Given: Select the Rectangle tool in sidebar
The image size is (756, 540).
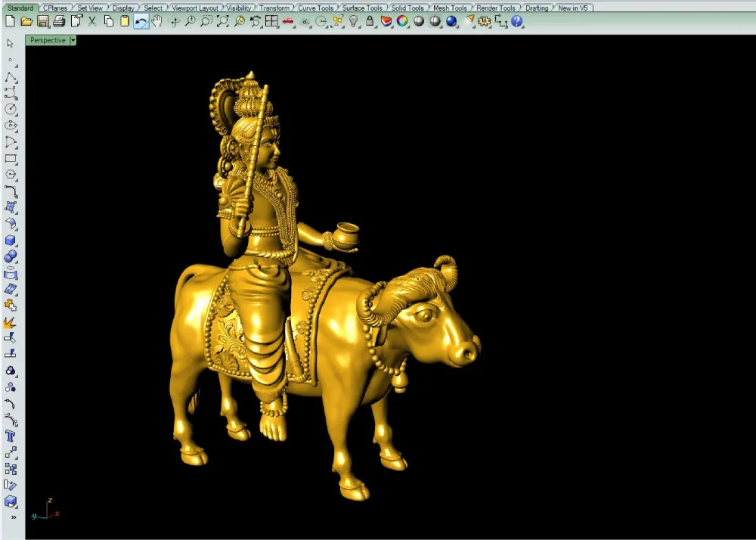Looking at the screenshot, I should 11,158.
